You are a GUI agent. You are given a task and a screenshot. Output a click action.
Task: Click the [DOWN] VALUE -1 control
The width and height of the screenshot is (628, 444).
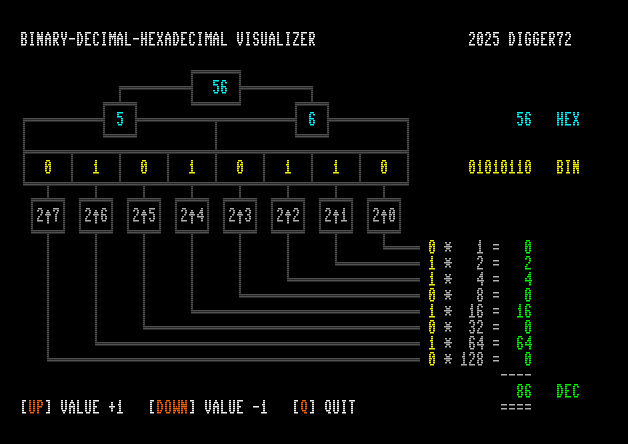pyautogui.click(x=208, y=407)
